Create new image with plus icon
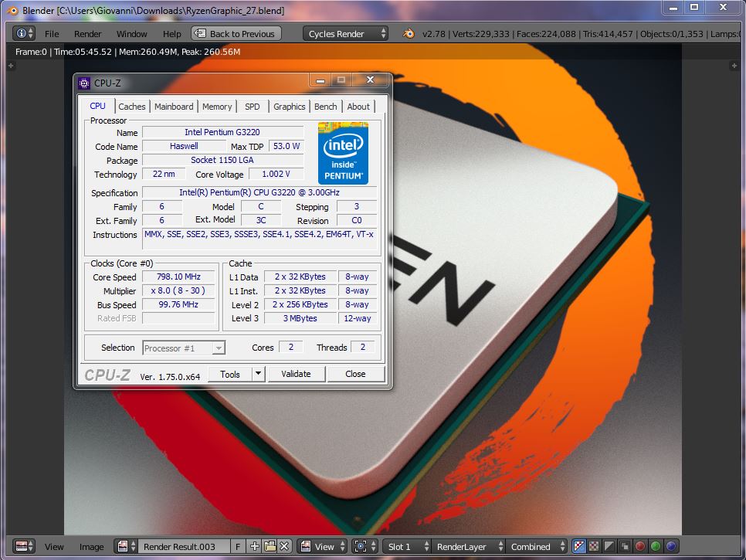746x560 pixels. [254, 546]
